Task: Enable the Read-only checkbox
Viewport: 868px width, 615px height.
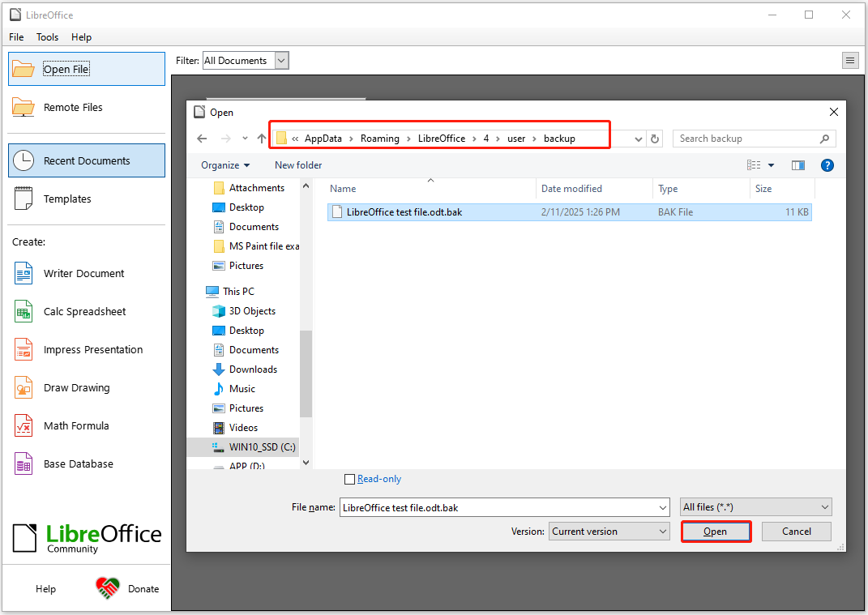Action: [350, 479]
